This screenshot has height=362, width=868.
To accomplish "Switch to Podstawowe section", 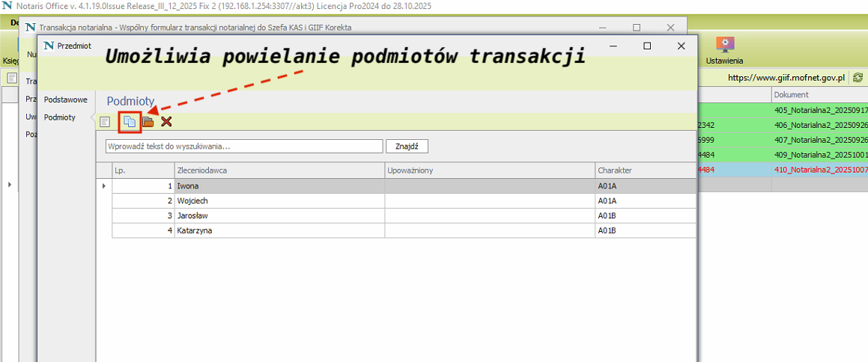I will pos(66,99).
